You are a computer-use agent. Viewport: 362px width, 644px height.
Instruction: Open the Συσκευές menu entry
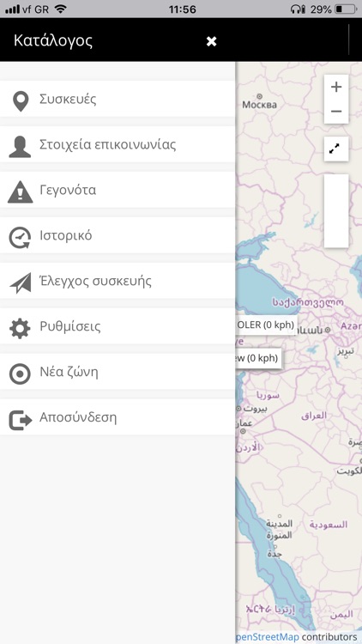[118, 99]
